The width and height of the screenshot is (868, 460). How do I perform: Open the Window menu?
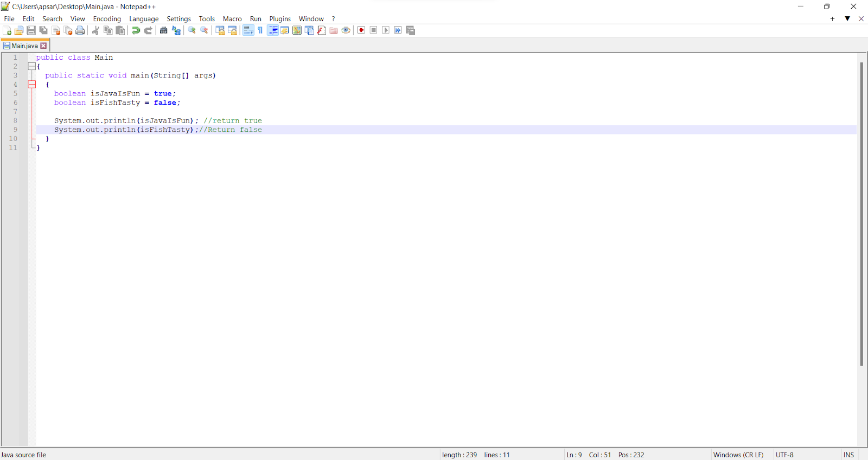pos(311,19)
